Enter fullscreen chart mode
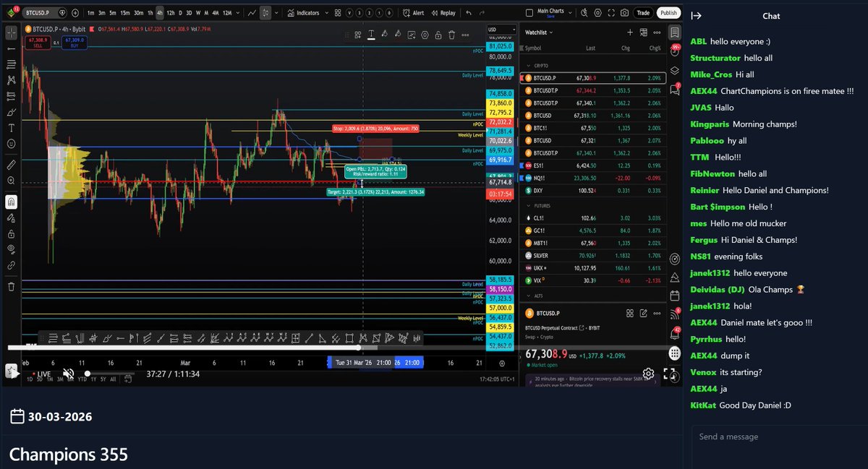The image size is (868, 469). point(611,13)
